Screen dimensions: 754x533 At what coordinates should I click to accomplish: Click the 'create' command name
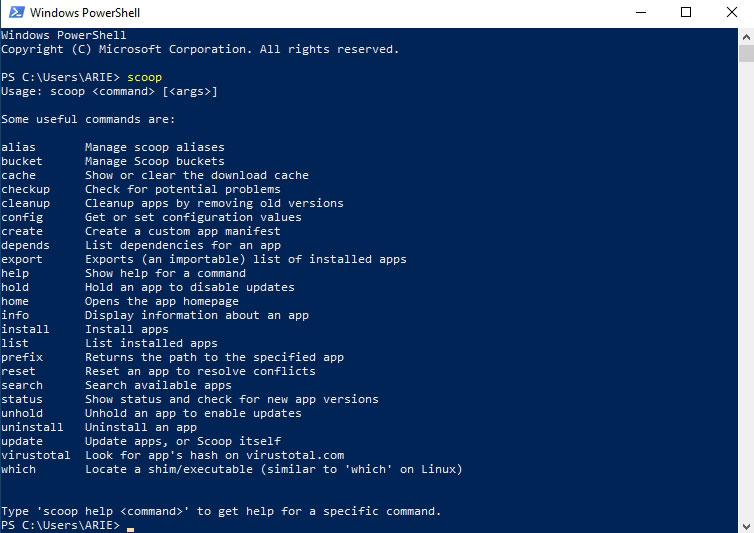(x=22, y=231)
